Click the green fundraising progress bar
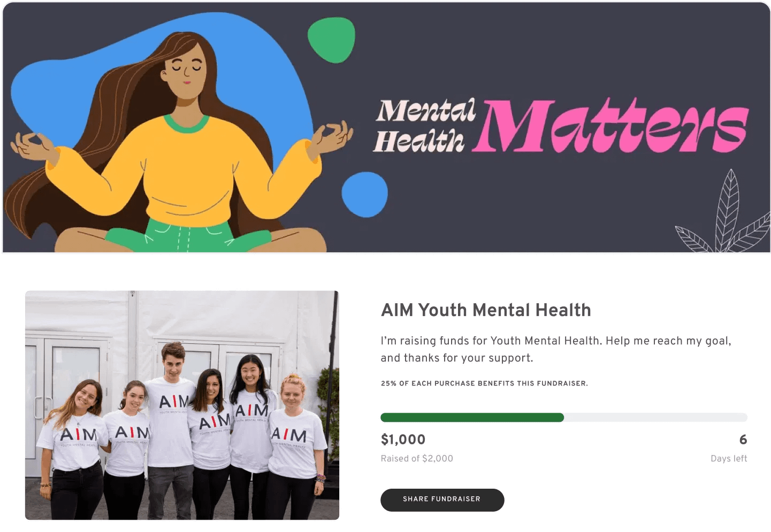Viewport: 771px width, 532px height. tap(472, 418)
